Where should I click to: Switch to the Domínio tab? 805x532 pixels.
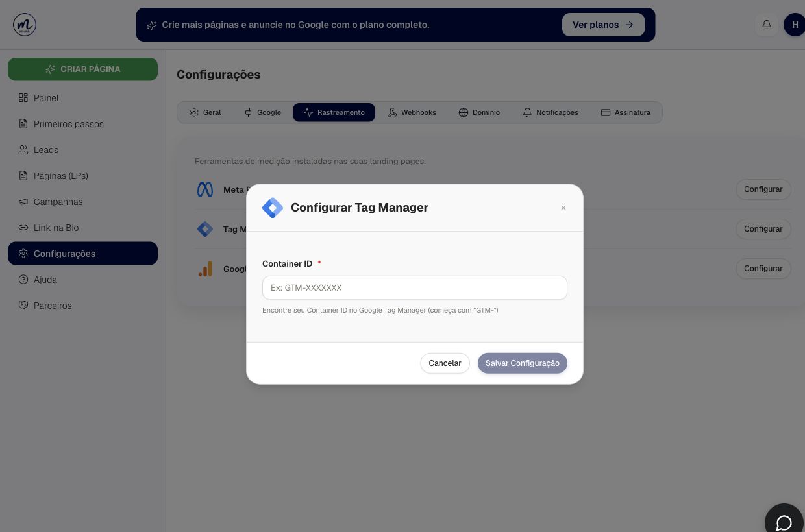tap(479, 112)
